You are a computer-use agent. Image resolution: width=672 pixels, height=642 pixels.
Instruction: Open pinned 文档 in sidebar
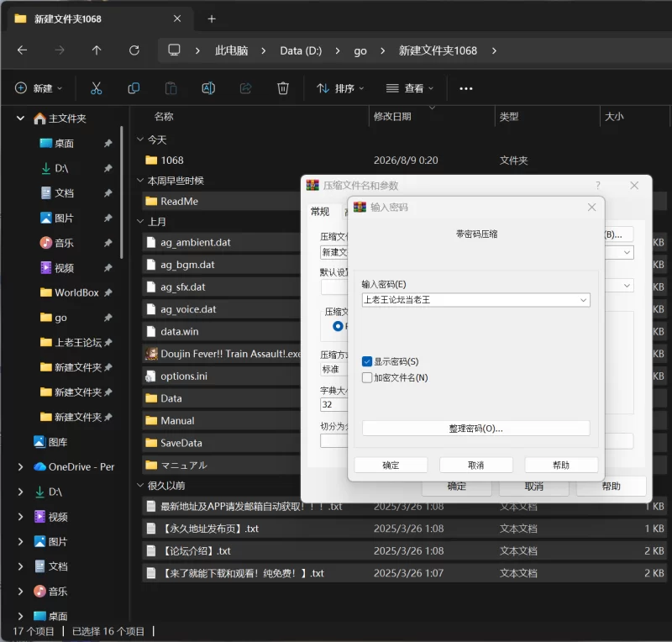(65, 193)
